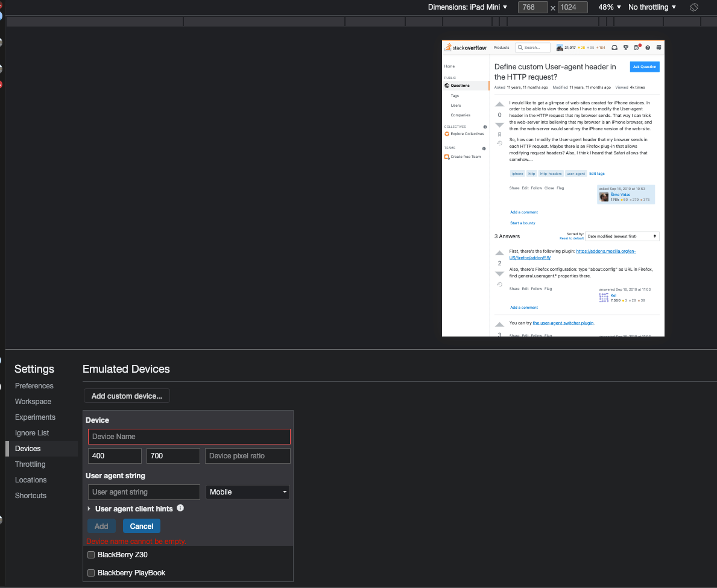The image size is (717, 588).
Task: Click the Device Name input field
Action: pyautogui.click(x=189, y=437)
